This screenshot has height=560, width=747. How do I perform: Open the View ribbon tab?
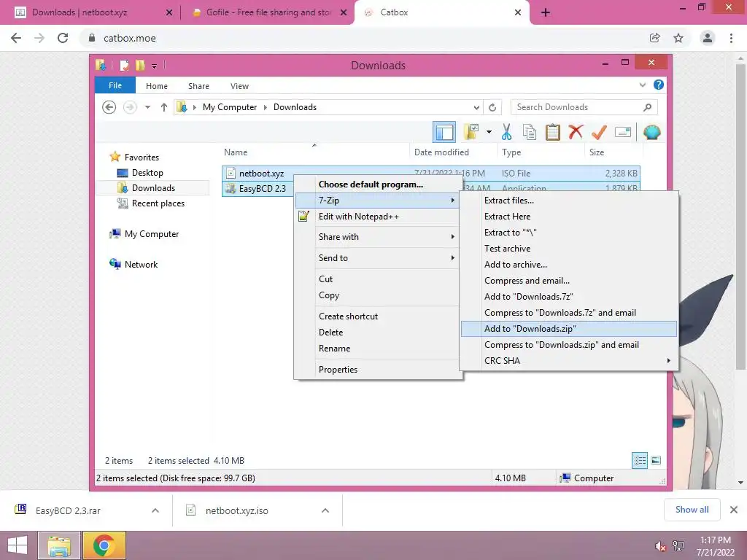239,86
